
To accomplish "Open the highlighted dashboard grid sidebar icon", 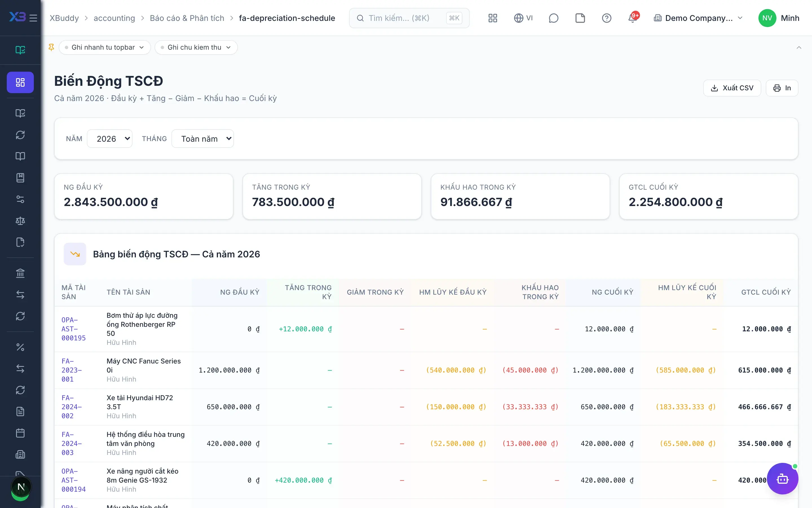I will (x=20, y=82).
